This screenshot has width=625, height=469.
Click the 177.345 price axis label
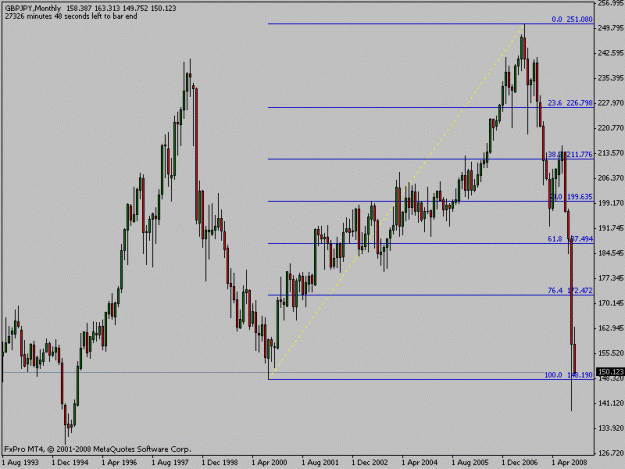point(611,278)
